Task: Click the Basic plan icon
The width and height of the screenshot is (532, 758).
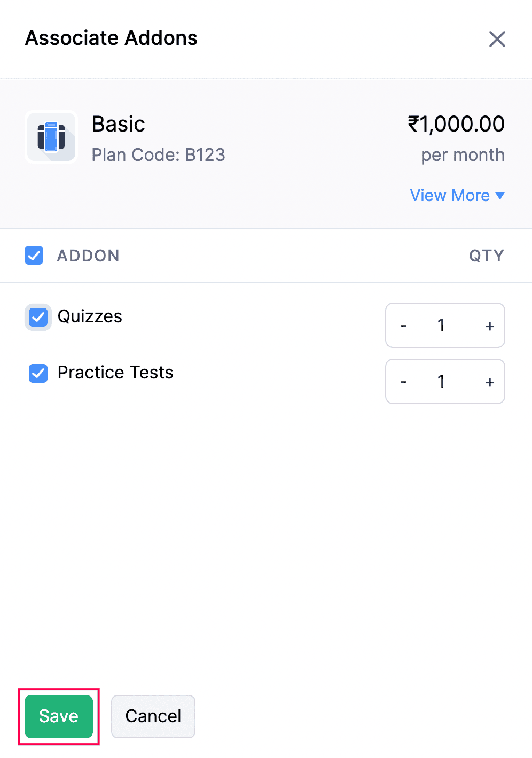Action: pos(51,137)
